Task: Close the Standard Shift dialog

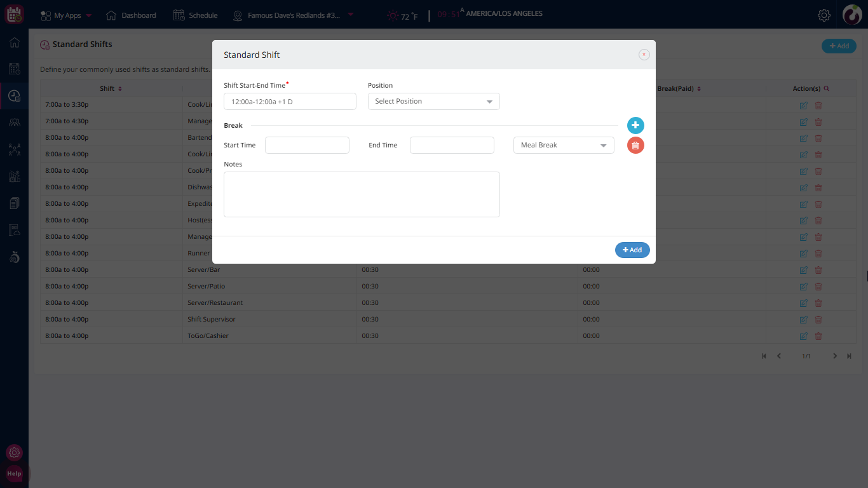Action: point(644,55)
